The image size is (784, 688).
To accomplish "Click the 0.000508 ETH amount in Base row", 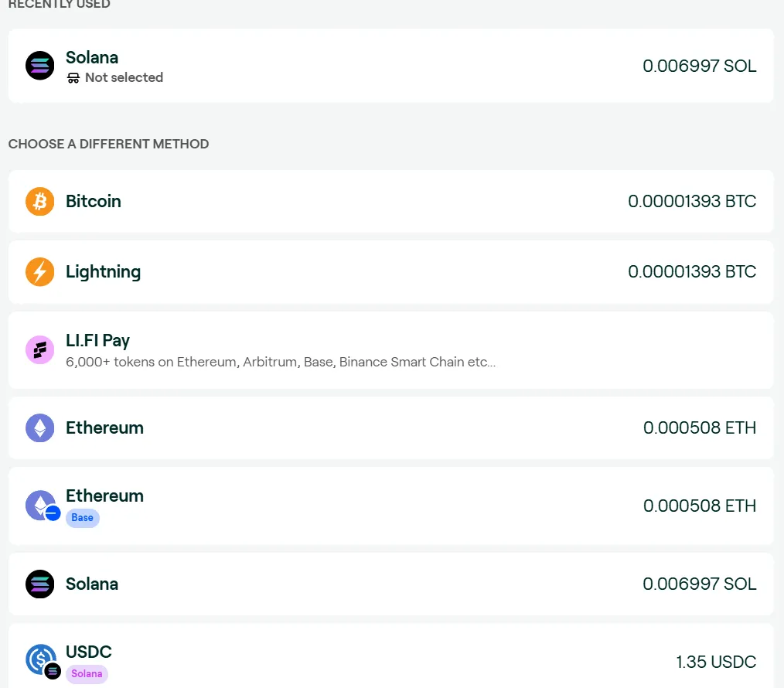I will click(700, 506).
